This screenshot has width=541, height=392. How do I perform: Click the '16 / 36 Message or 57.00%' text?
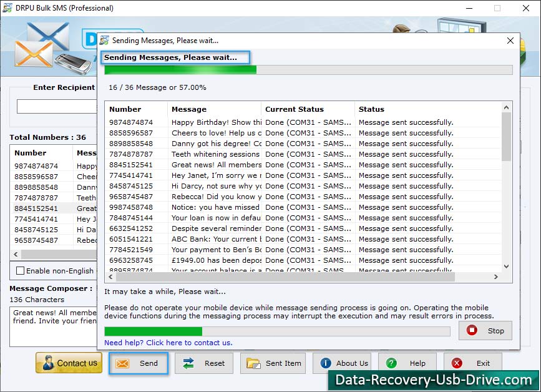[x=157, y=87]
